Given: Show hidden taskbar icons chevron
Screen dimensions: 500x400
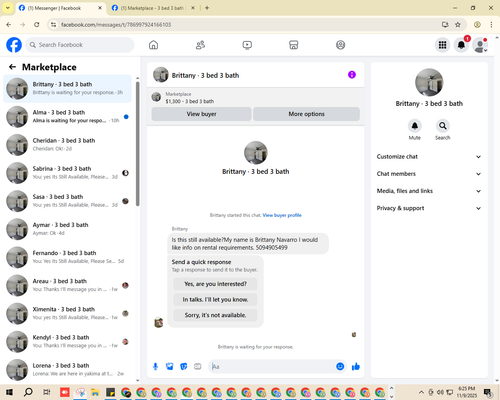Looking at the screenshot, I should pos(421,392).
